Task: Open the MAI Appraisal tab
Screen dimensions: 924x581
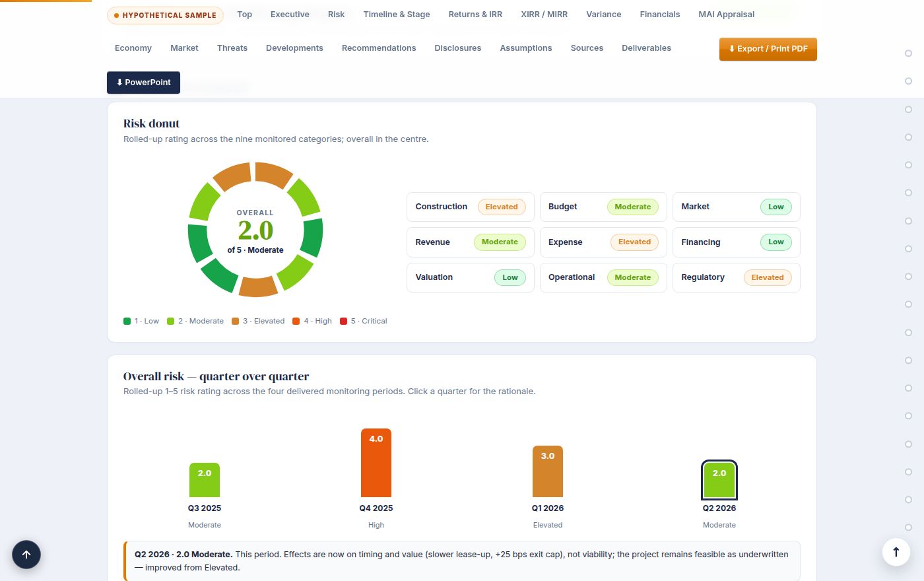Action: pos(726,15)
